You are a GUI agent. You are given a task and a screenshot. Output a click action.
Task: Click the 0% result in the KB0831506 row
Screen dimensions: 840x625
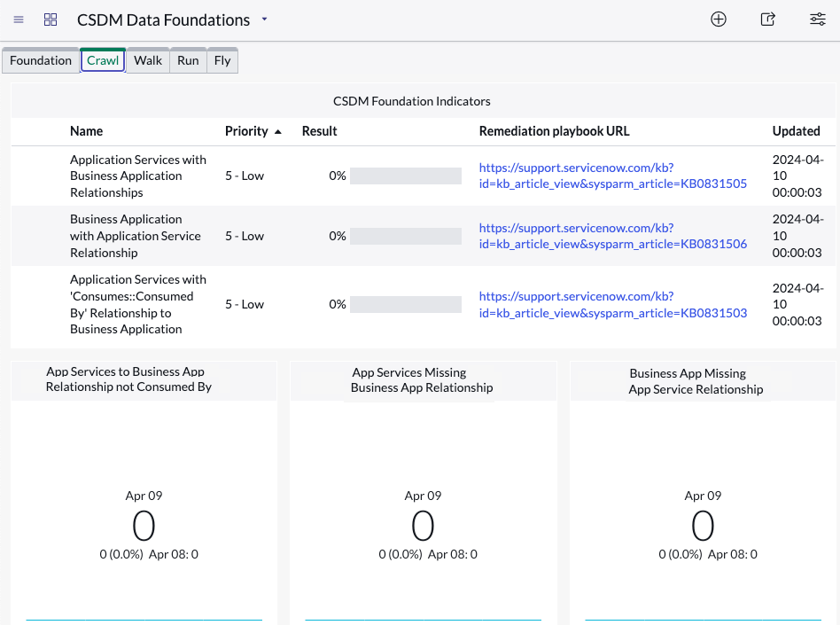pos(338,236)
